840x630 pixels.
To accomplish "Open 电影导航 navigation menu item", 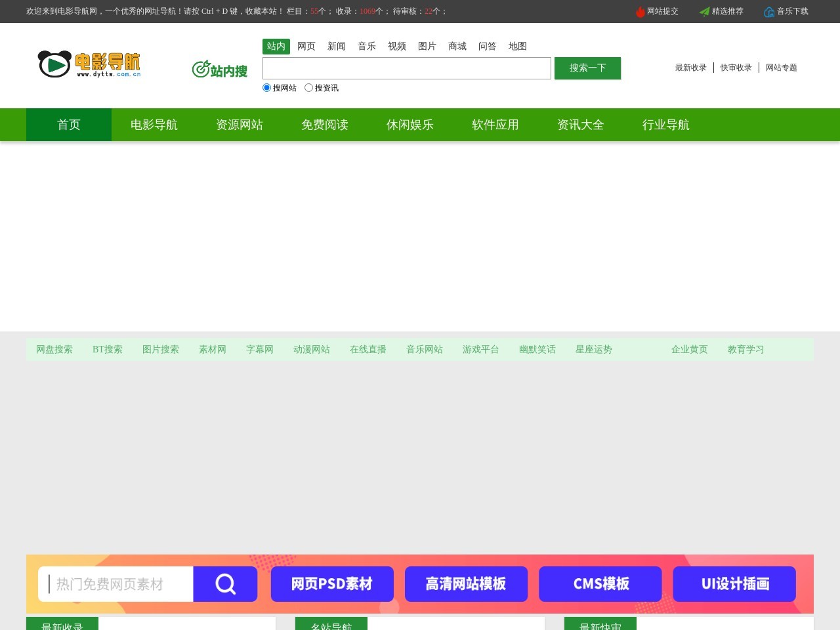I will (x=154, y=125).
